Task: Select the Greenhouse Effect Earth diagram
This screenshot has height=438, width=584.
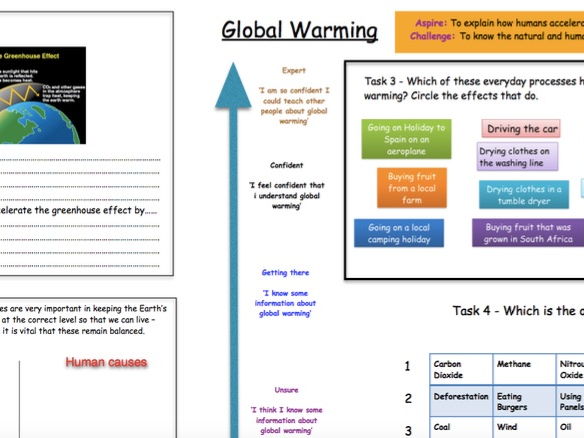Action: [43, 95]
